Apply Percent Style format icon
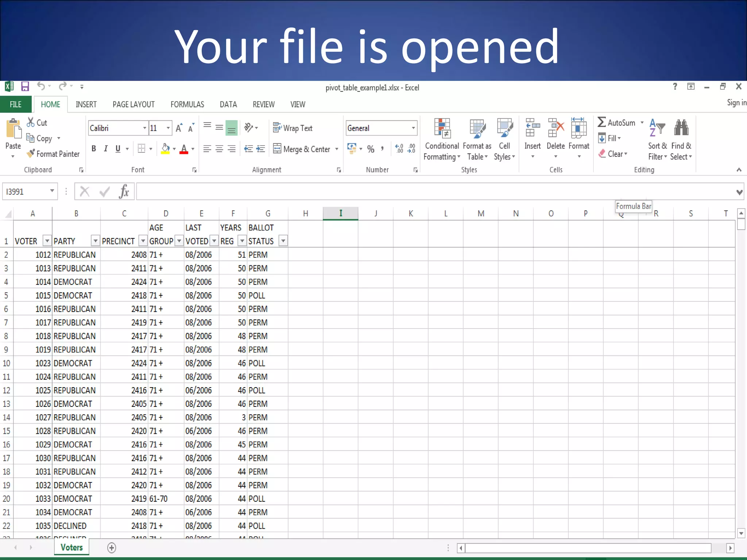747x560 pixels. click(371, 149)
